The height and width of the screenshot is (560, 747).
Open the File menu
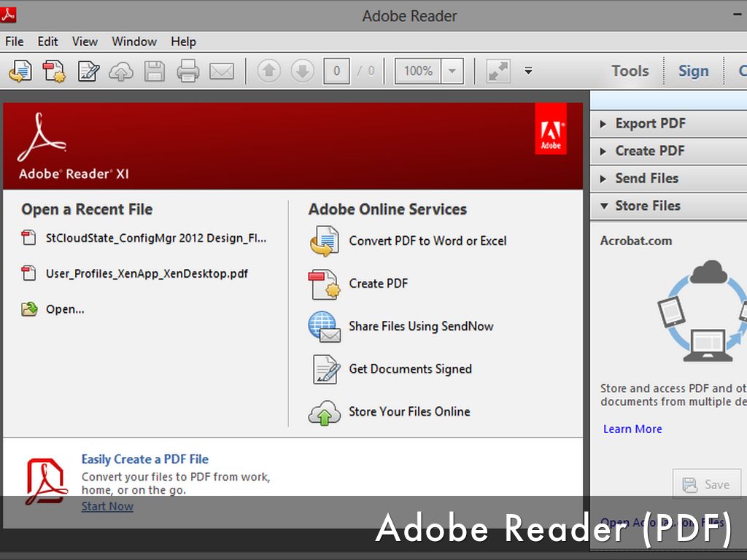pyautogui.click(x=15, y=42)
